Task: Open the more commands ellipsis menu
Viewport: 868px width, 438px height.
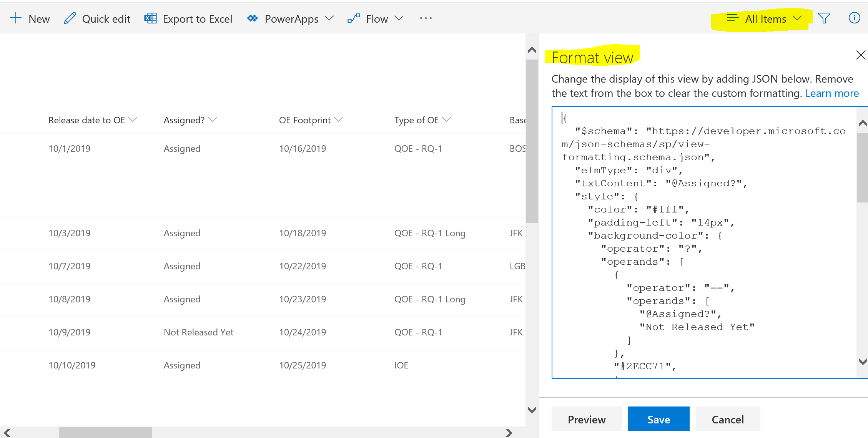Action: pyautogui.click(x=426, y=18)
